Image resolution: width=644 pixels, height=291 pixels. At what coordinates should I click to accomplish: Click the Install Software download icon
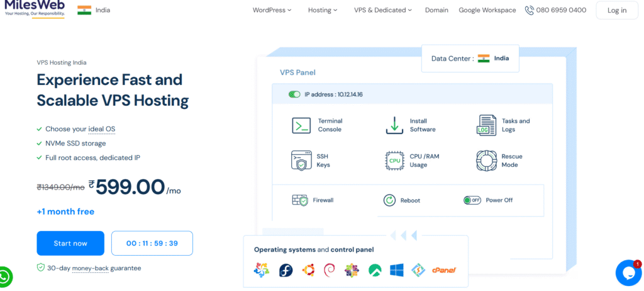coord(395,125)
